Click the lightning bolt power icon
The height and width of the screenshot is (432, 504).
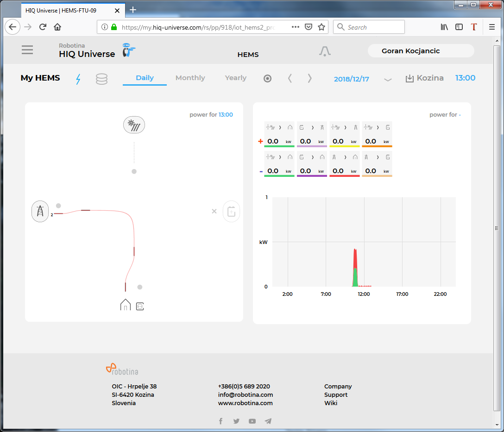[78, 79]
